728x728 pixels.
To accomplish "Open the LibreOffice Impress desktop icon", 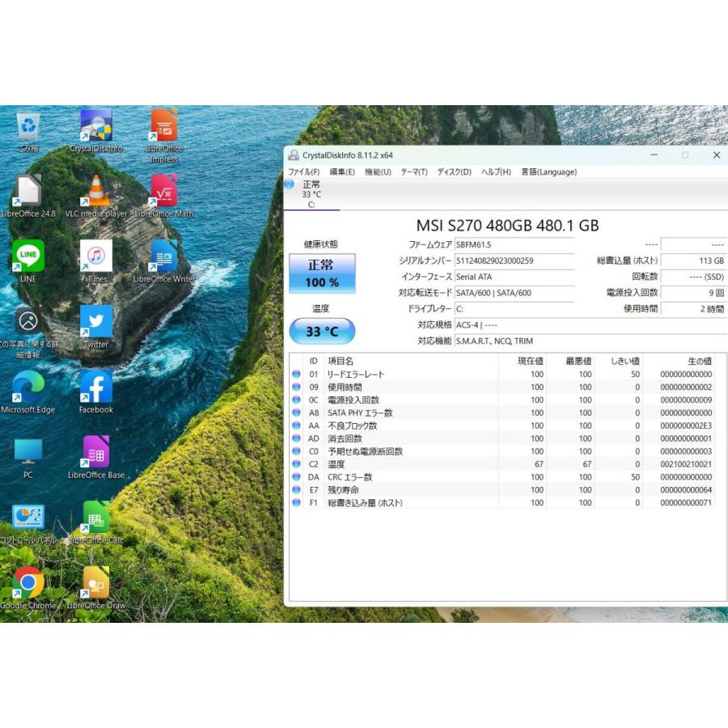I will click(x=163, y=127).
